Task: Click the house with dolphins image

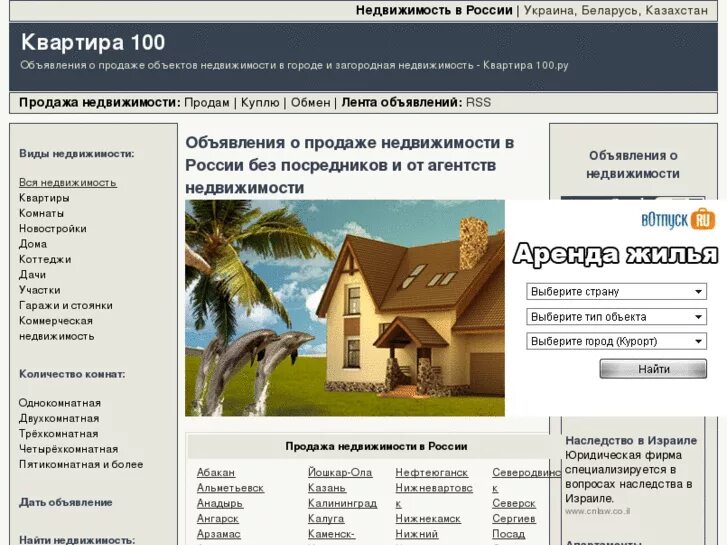Action: [344, 308]
